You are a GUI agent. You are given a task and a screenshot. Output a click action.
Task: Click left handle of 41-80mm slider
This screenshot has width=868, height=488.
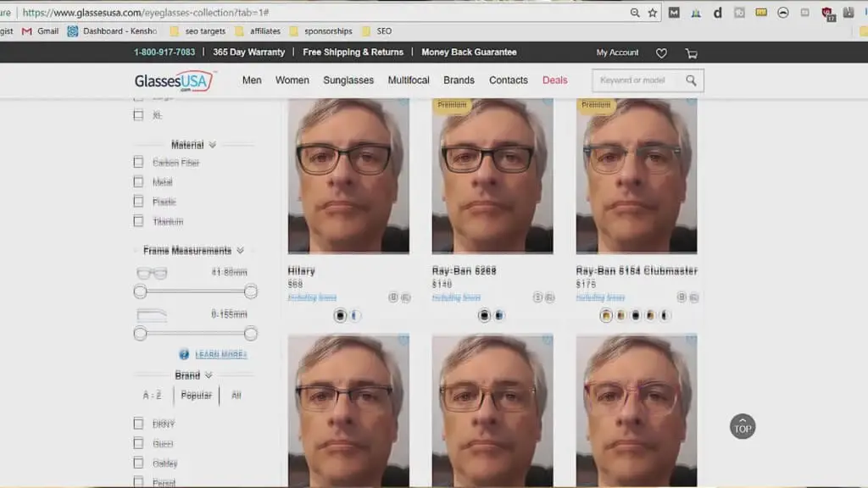click(x=140, y=291)
